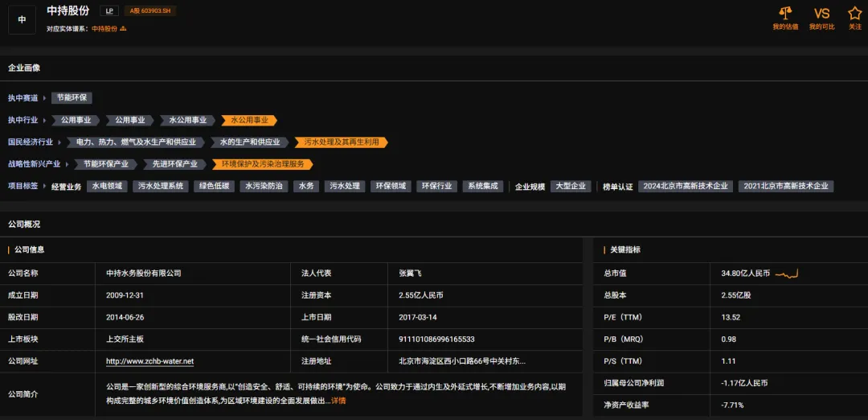Click the 污水处理系统 business tag
The width and height of the screenshot is (868, 420).
(x=161, y=187)
